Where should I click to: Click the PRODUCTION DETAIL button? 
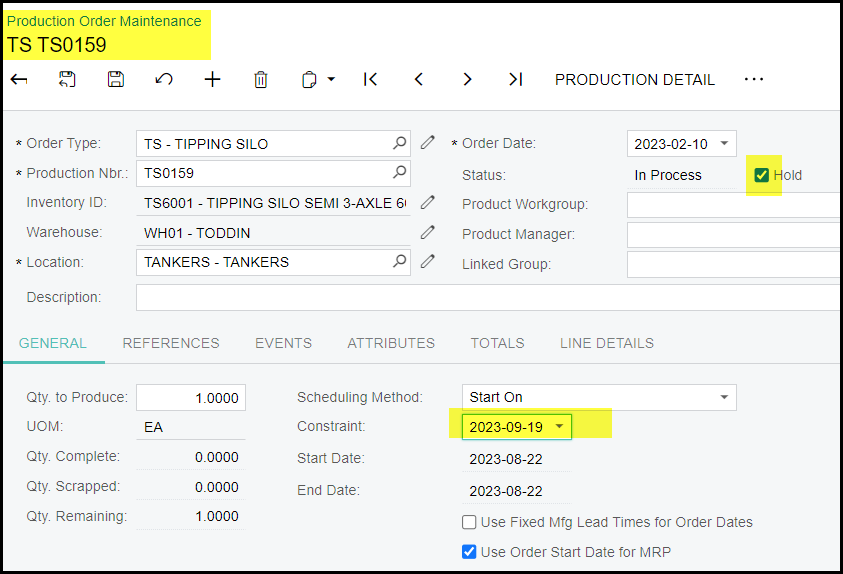pos(635,80)
